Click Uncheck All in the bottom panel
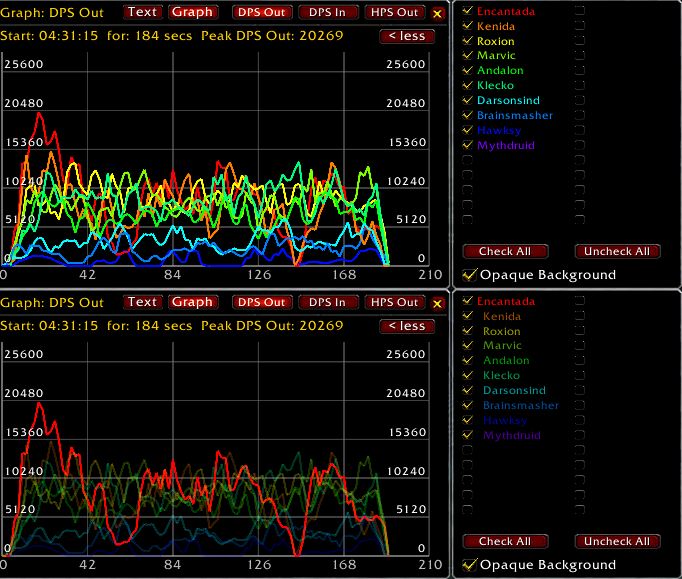The image size is (682, 579). [x=617, y=541]
